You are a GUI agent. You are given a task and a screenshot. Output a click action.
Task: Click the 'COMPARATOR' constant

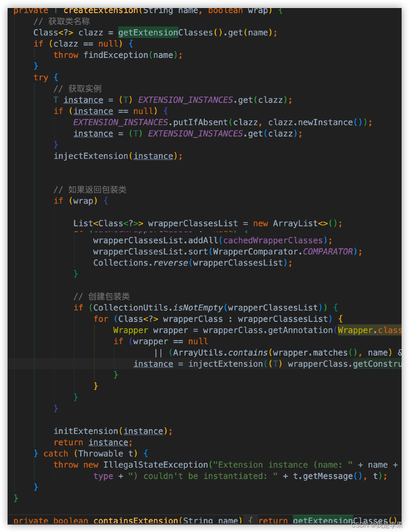tap(328, 252)
